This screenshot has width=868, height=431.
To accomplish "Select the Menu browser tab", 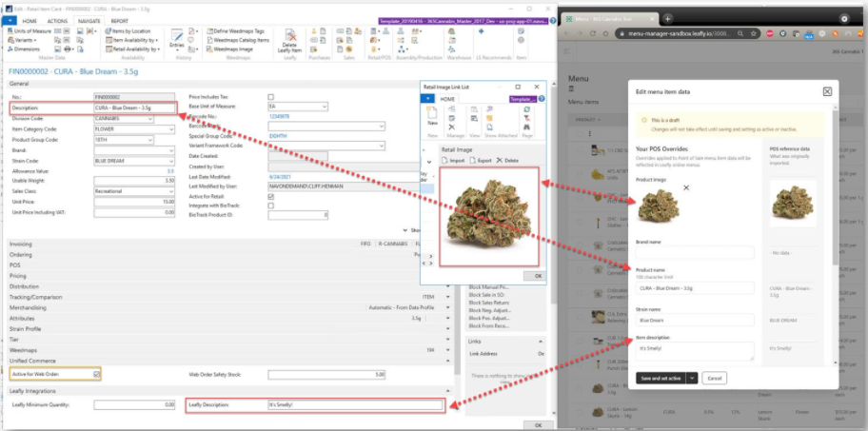I will click(609, 18).
